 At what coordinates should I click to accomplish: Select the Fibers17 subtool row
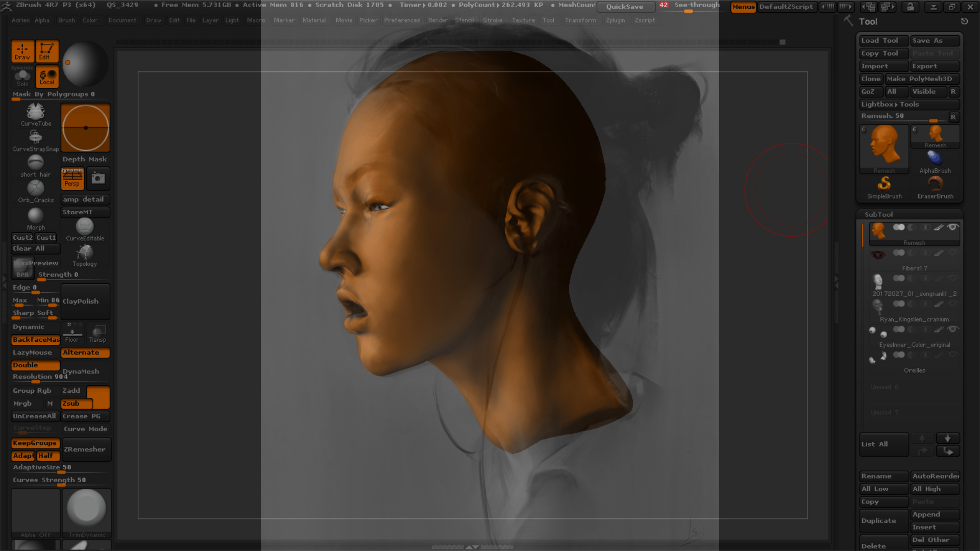point(914,259)
